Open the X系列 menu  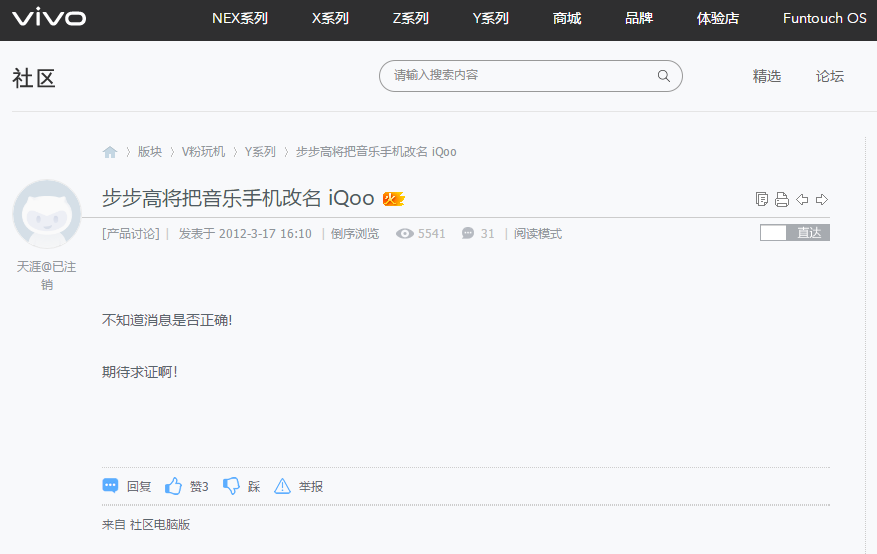click(x=330, y=18)
